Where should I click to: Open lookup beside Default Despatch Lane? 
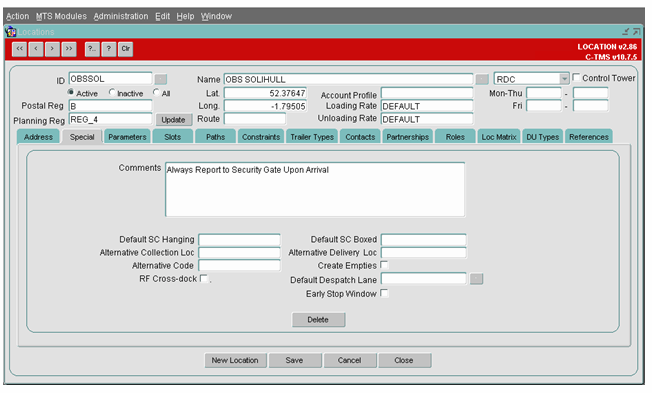pyautogui.click(x=477, y=279)
